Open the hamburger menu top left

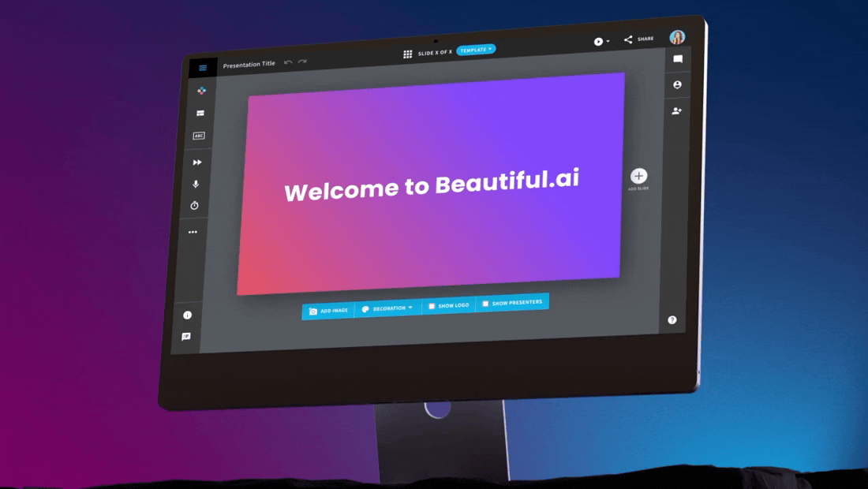click(x=203, y=68)
